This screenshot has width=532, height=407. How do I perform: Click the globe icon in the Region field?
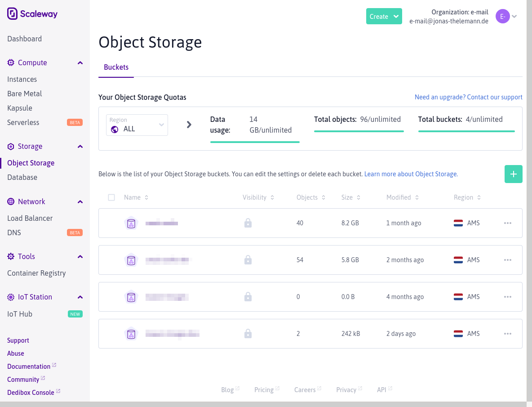(x=115, y=130)
